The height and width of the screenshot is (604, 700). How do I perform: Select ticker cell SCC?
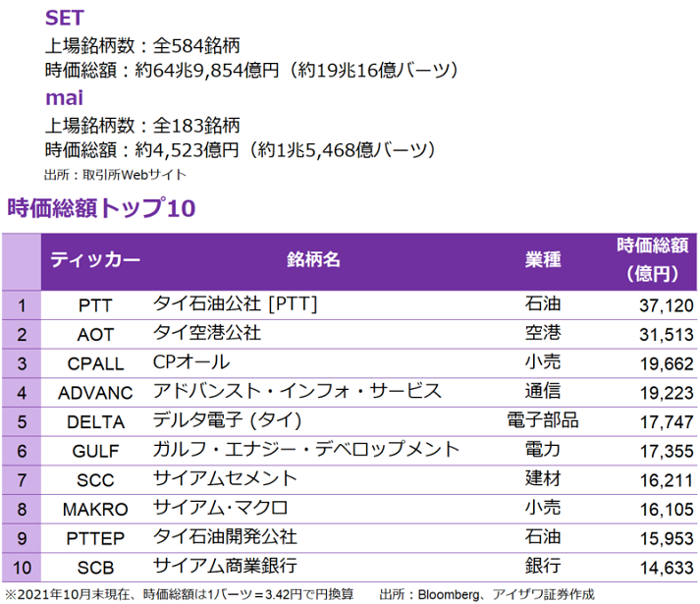pyautogui.click(x=95, y=480)
